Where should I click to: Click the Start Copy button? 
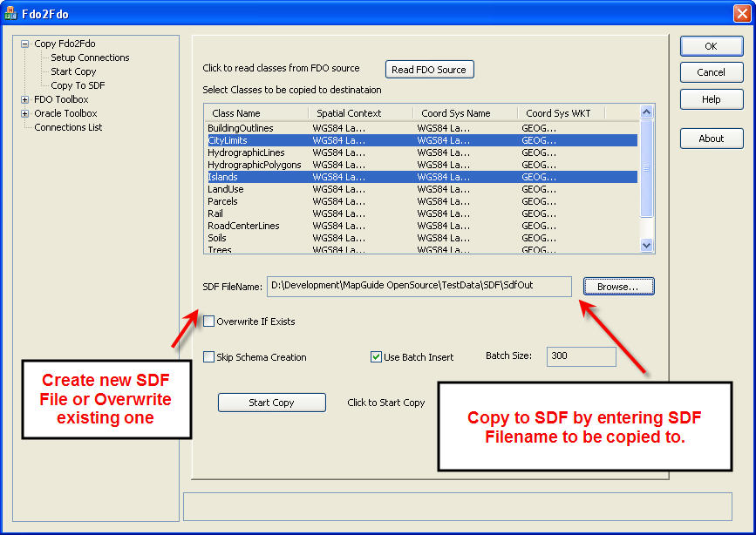coord(271,403)
